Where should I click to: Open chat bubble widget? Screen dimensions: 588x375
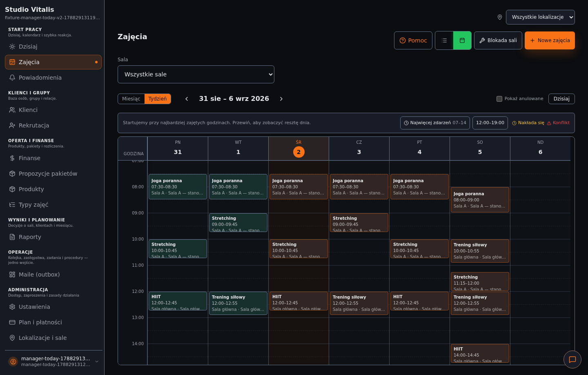coord(572,359)
